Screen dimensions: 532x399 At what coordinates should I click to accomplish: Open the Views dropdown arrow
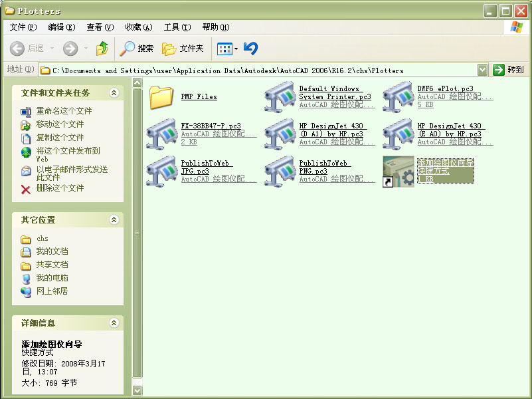pyautogui.click(x=236, y=49)
